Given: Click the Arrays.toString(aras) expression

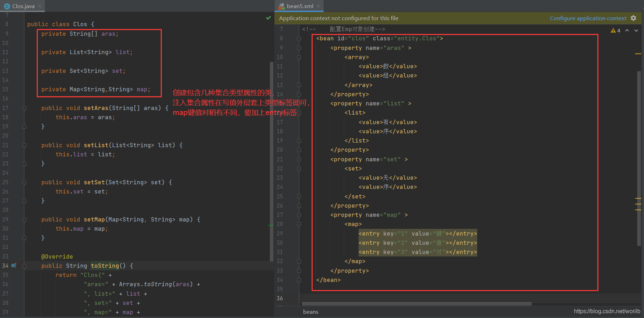Looking at the screenshot, I should [156, 284].
